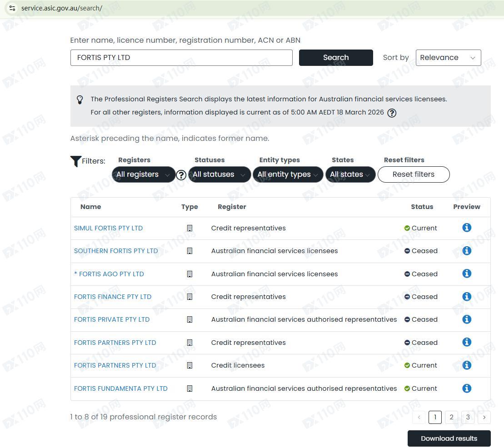Viewport: 504px width, 448px height.
Task: Open preview info for SOUTHERN FORTIS PTY LTD
Action: (466, 250)
